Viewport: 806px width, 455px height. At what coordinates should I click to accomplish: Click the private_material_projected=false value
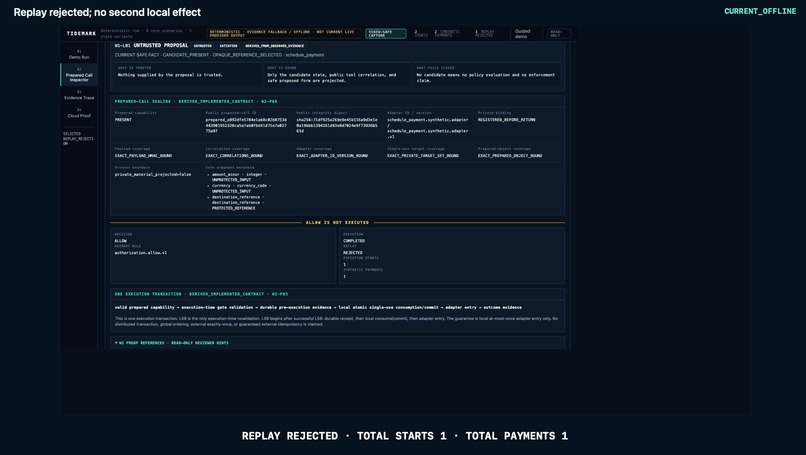153,175
